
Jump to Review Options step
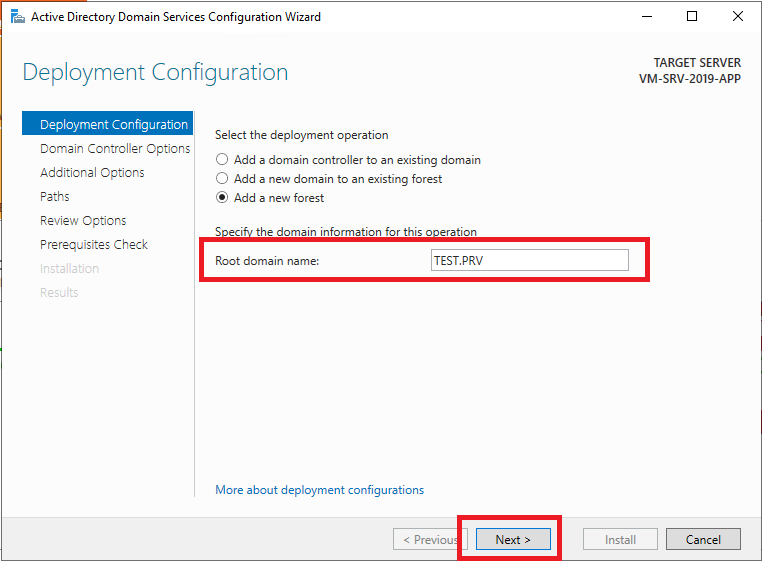click(x=83, y=221)
